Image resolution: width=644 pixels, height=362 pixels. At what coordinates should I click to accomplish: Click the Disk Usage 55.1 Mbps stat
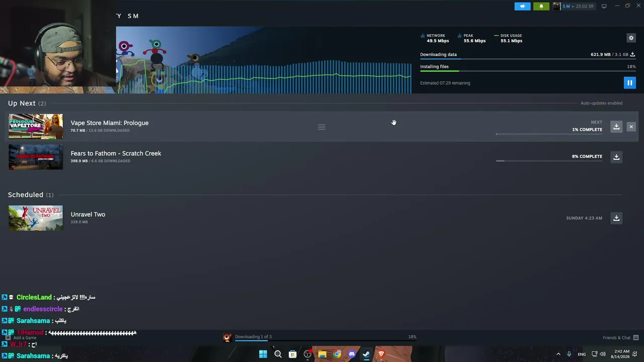(508, 38)
